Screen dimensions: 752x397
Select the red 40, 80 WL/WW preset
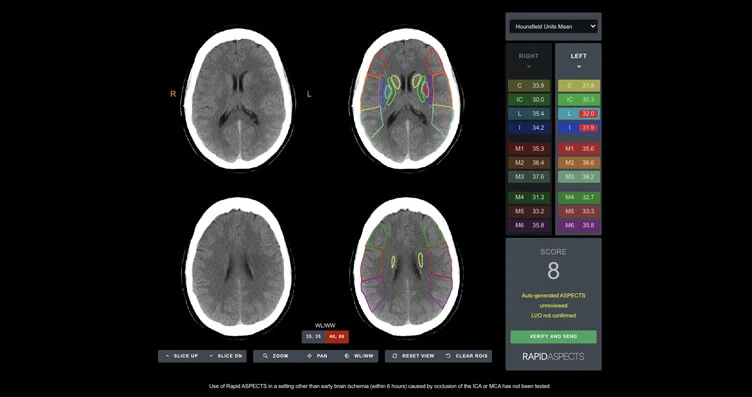coord(337,337)
